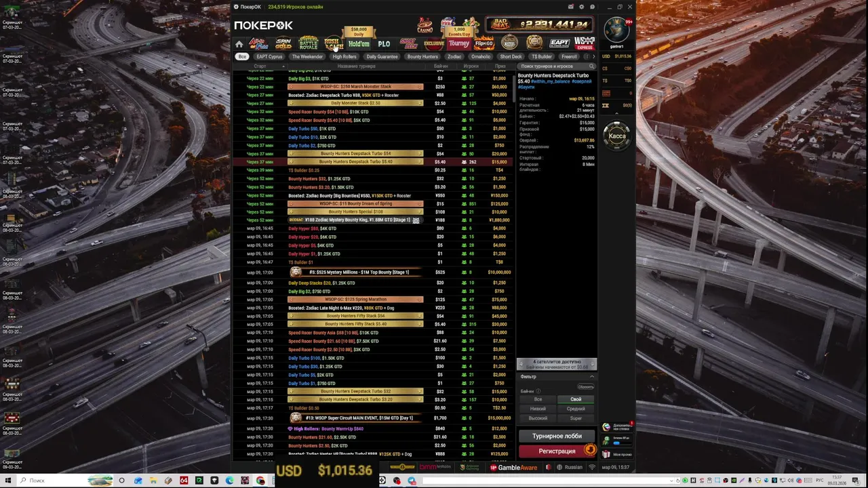Collapse the Фильтр panel
The width and height of the screenshot is (868, 488).
pyautogui.click(x=591, y=377)
